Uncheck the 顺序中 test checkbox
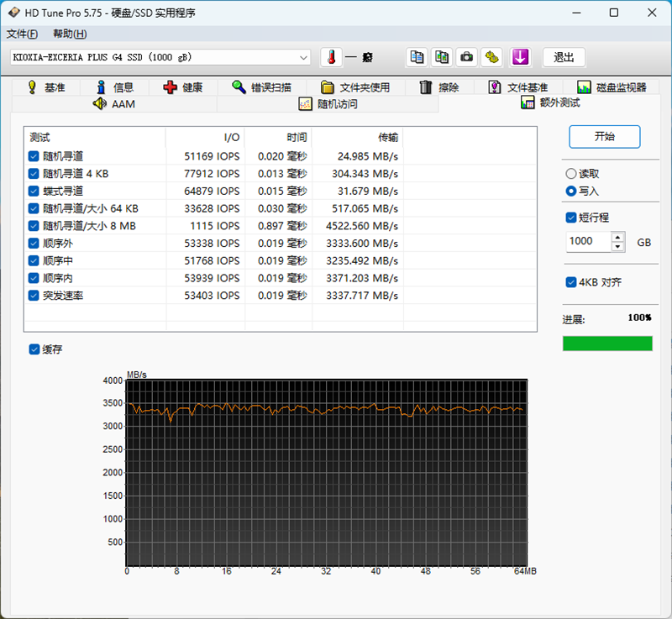 (34, 260)
